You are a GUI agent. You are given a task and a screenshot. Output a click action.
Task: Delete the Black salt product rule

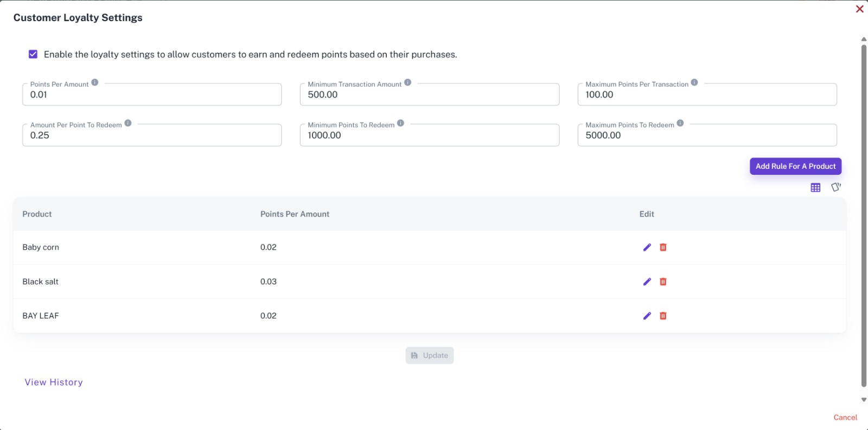click(663, 281)
